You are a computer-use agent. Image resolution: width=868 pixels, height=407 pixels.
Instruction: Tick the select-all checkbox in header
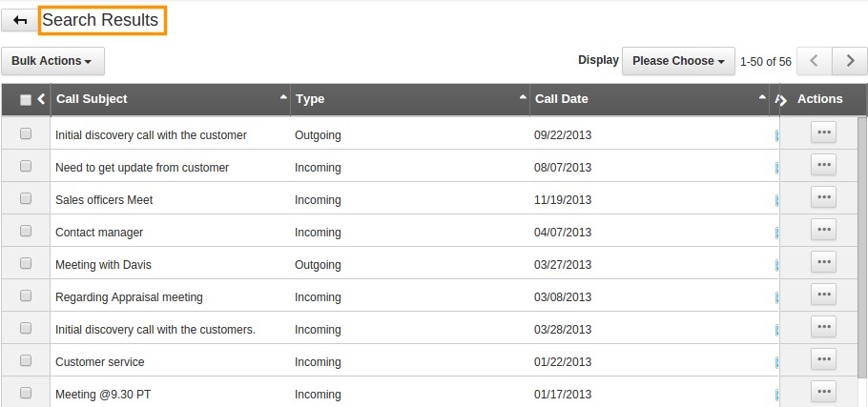coord(26,99)
